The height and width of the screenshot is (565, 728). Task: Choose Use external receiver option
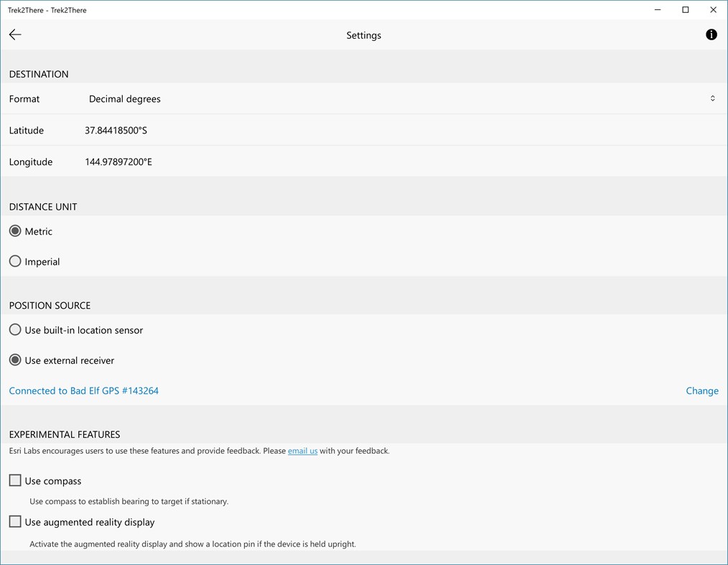tap(15, 360)
